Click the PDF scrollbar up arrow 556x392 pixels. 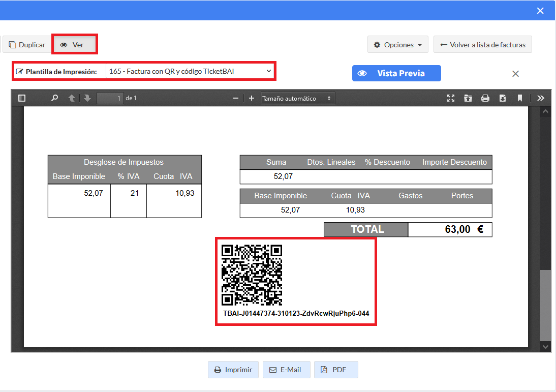(x=545, y=111)
